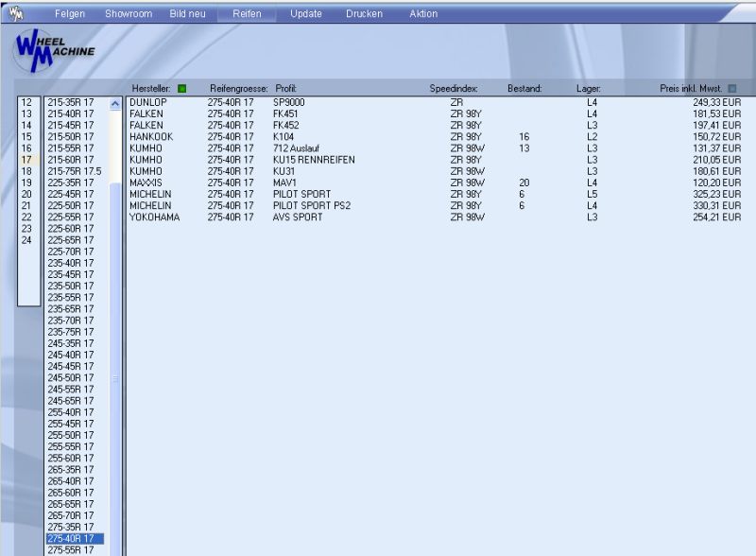Select highlighted rim diameter 17

(28, 160)
